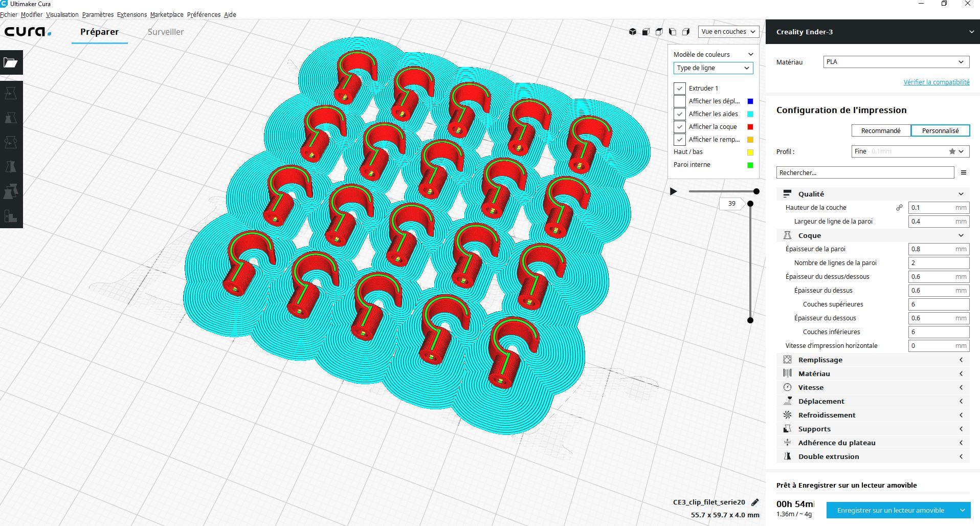Expand the Remplissage section
The width and height of the screenshot is (980, 526).
pyautogui.click(x=961, y=360)
